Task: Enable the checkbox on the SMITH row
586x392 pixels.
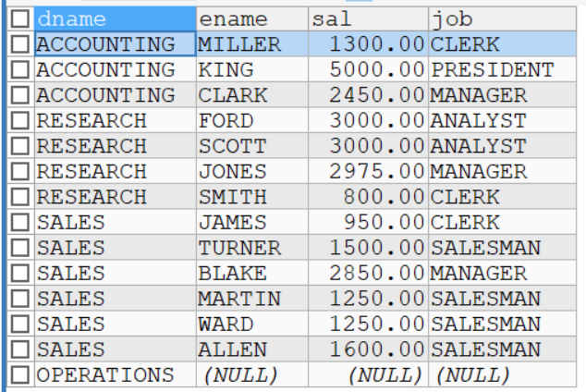Action: [22, 197]
